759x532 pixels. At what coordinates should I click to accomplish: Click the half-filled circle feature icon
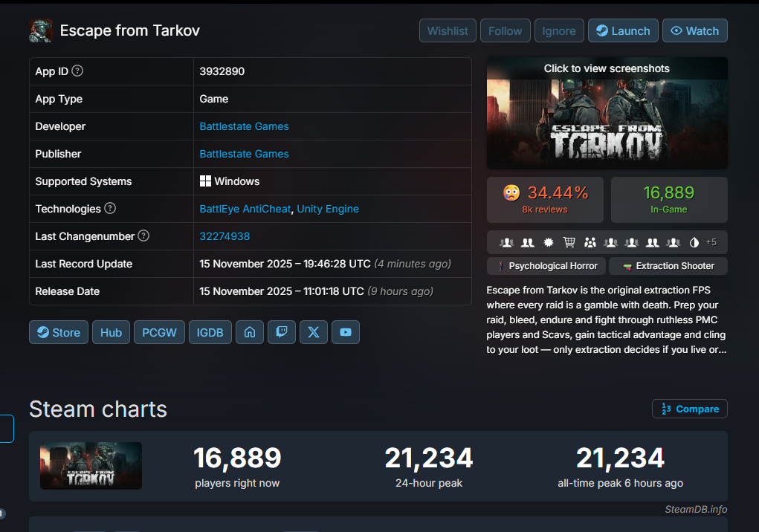(x=694, y=242)
